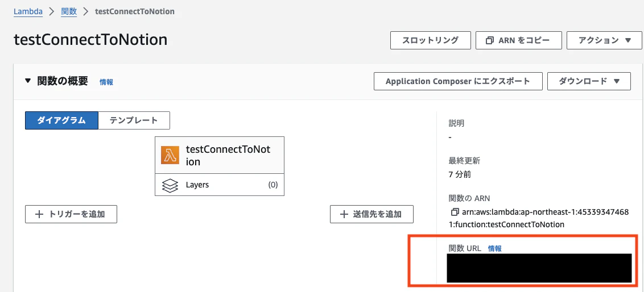Switch to the ダイアグラム tab
Image resolution: width=644 pixels, height=292 pixels.
(61, 120)
